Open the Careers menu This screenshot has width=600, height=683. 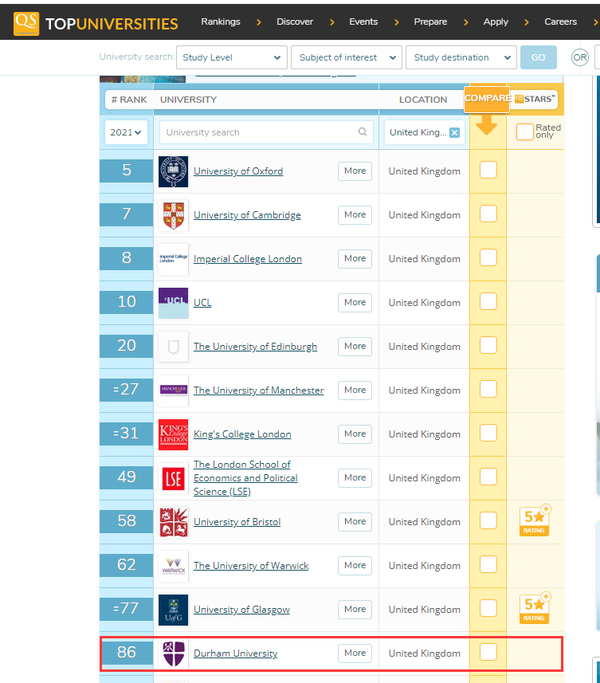click(x=560, y=22)
